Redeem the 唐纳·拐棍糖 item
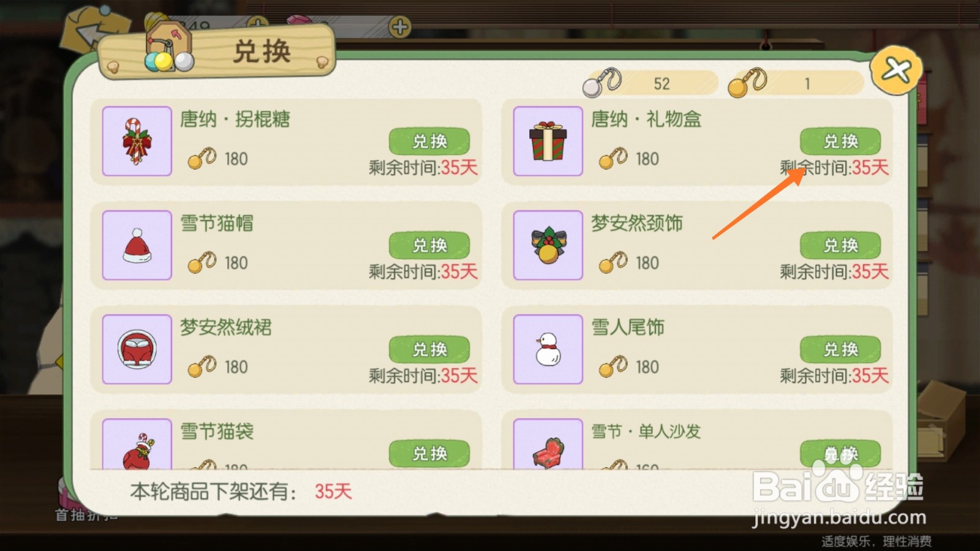This screenshot has width=980, height=551. click(x=429, y=141)
